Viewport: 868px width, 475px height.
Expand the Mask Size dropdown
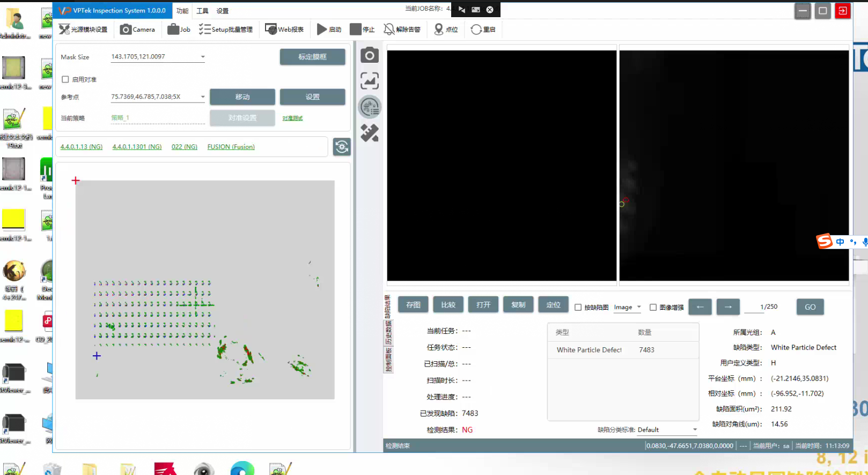[x=203, y=57]
